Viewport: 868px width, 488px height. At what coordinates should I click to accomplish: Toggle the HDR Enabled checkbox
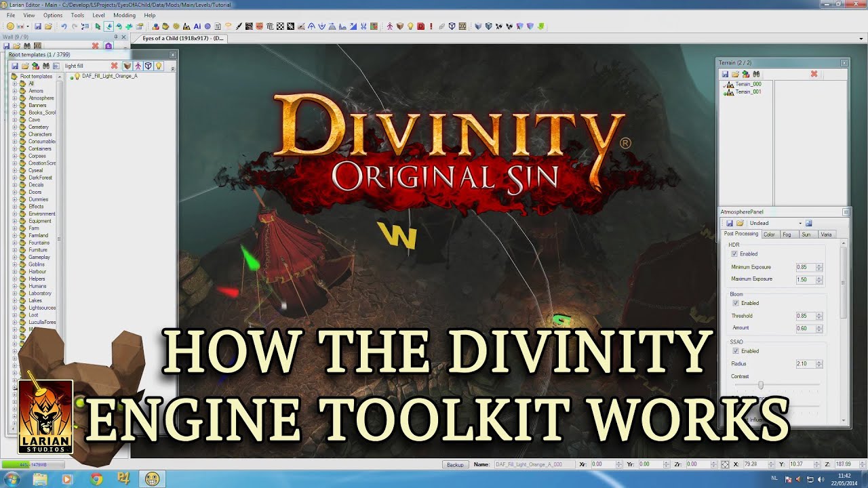(x=734, y=253)
